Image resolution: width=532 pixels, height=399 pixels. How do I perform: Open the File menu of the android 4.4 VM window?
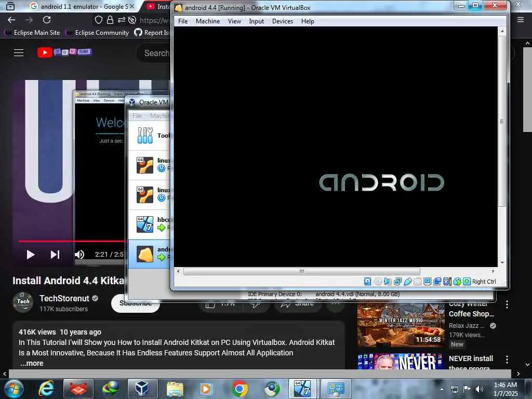point(183,21)
